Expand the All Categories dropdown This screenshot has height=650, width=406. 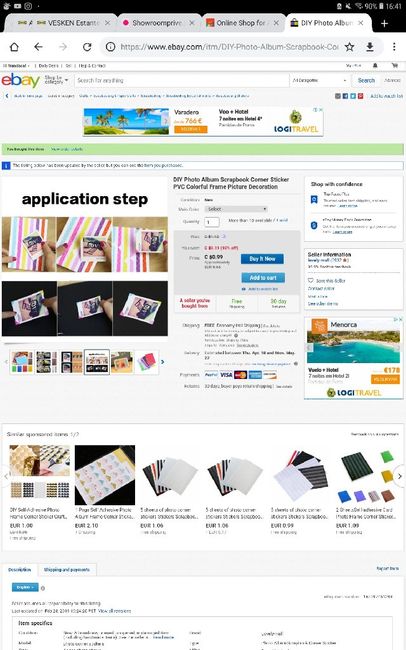(x=319, y=80)
